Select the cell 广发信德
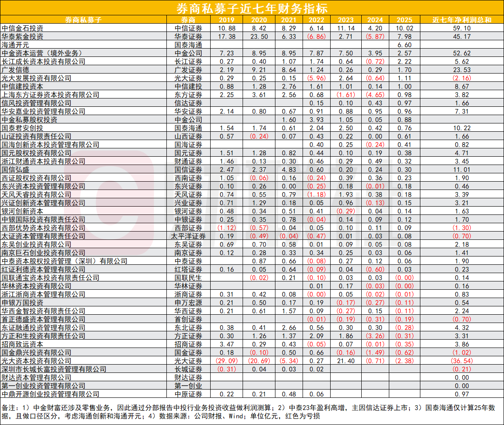504x425 pixels. click(x=15, y=70)
